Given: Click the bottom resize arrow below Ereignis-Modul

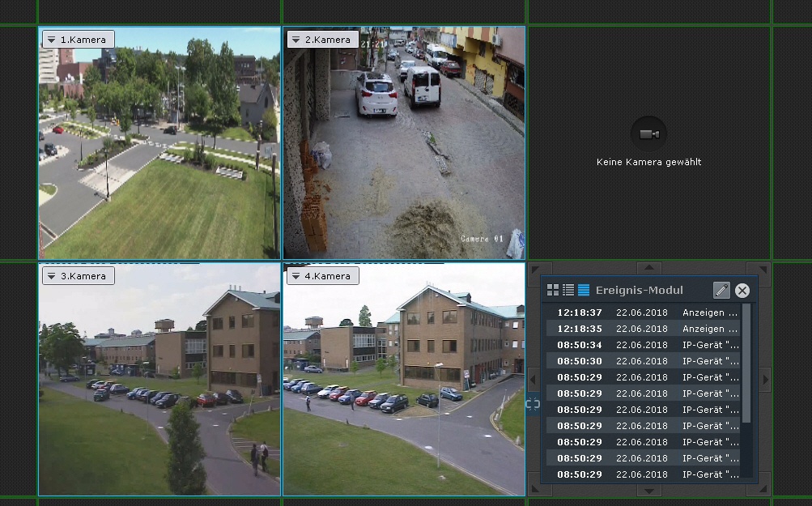Looking at the screenshot, I should (x=648, y=490).
